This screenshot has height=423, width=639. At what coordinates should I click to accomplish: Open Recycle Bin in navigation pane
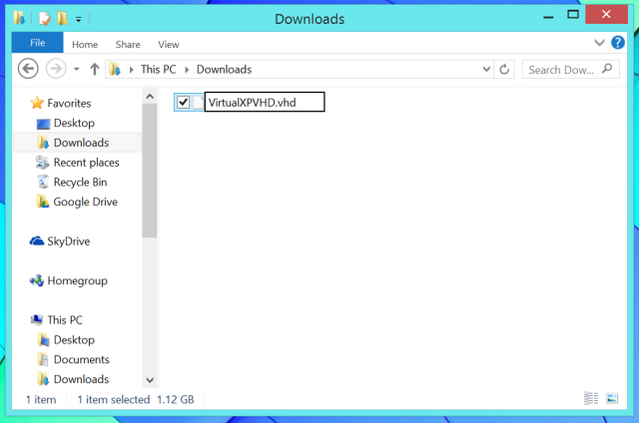coord(80,182)
